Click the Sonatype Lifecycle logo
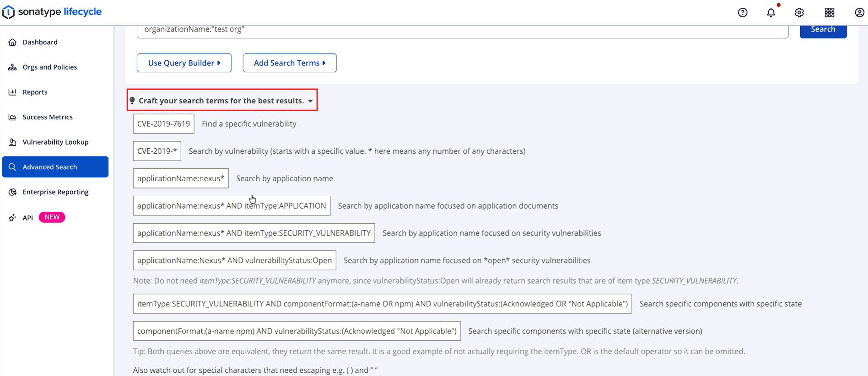The image size is (868, 376). click(x=52, y=12)
